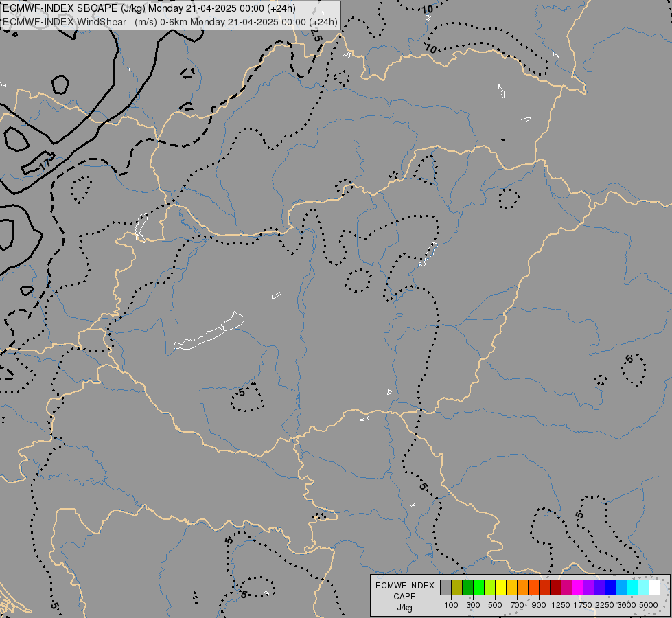
Task: Select the dark red swatch before 1250
Action: pyautogui.click(x=555, y=588)
